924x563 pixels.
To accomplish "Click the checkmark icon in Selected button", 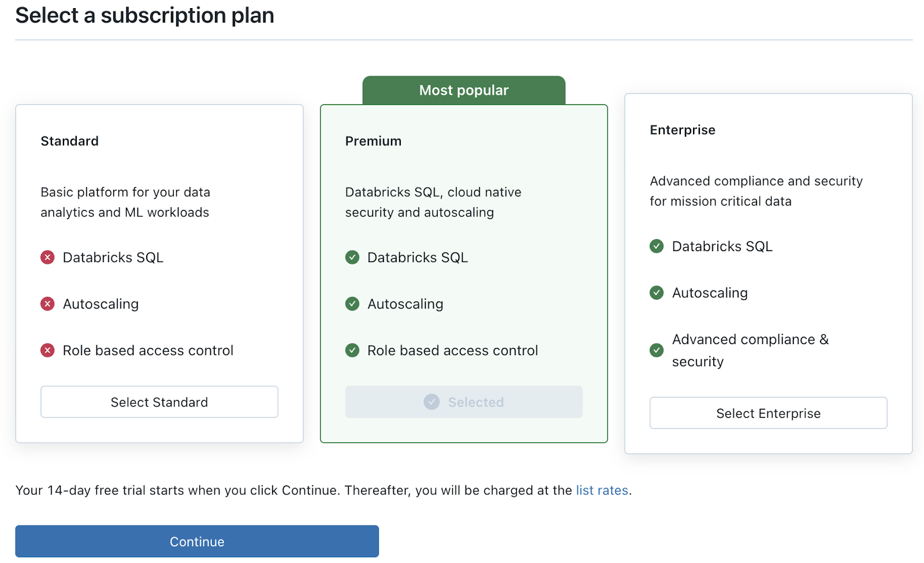I will (x=431, y=402).
